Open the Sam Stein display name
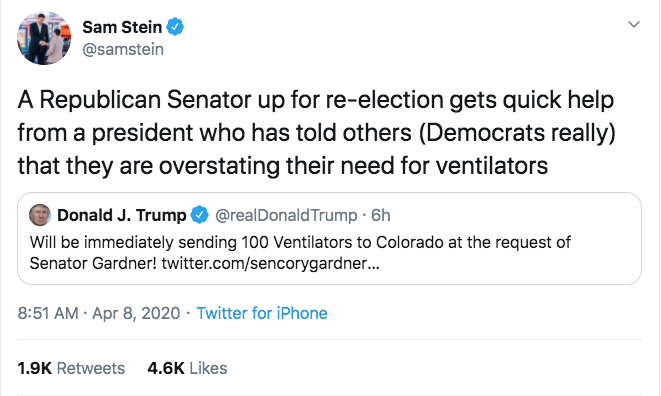Image resolution: width=661 pixels, height=396 pixels. tap(122, 27)
